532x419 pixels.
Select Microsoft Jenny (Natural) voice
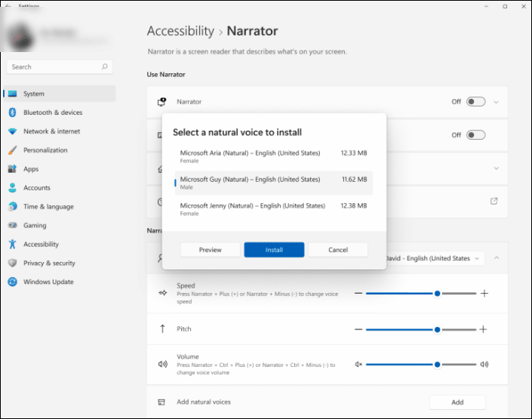pos(273,209)
